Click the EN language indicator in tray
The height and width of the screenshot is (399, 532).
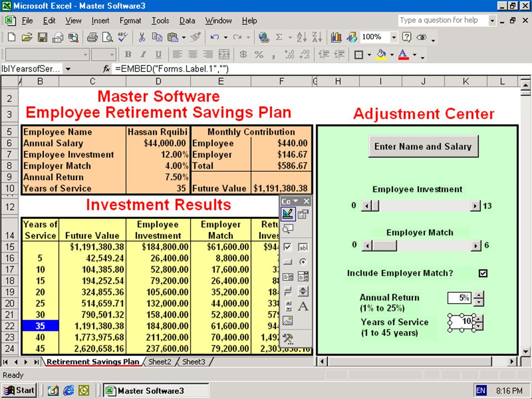pos(481,391)
